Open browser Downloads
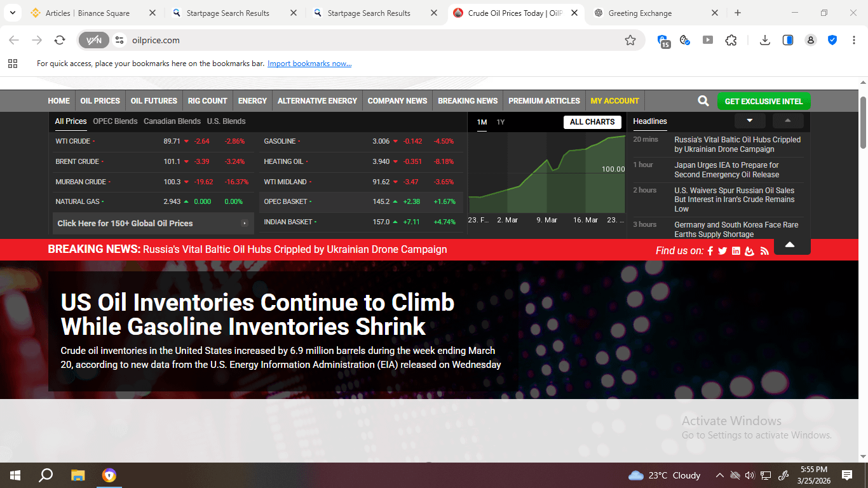Image resolution: width=868 pixels, height=488 pixels. [x=765, y=40]
